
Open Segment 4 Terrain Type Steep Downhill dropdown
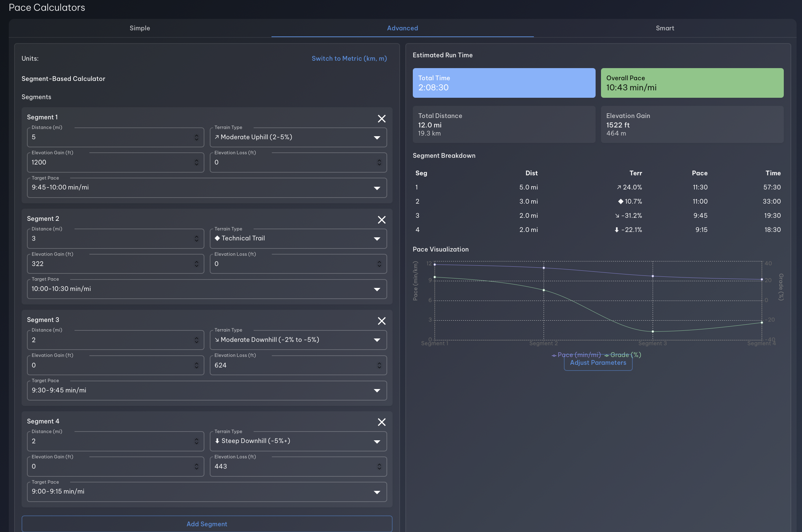tap(298, 441)
